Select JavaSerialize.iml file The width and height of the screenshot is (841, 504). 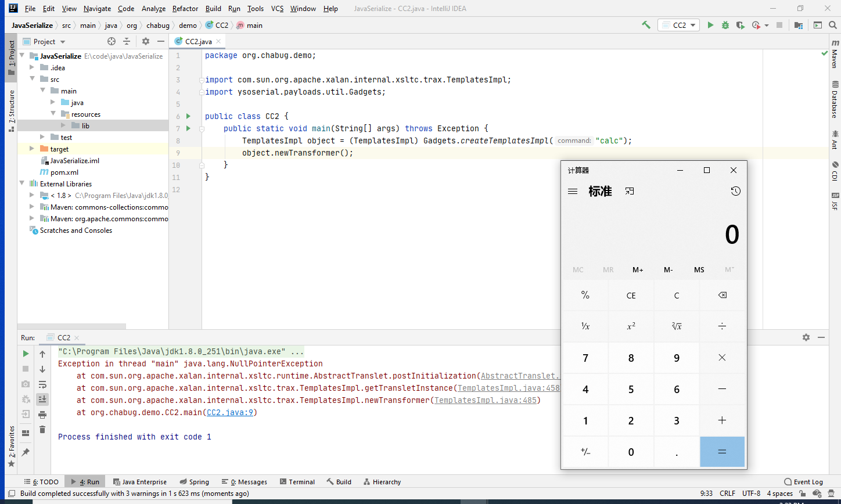pos(74,161)
